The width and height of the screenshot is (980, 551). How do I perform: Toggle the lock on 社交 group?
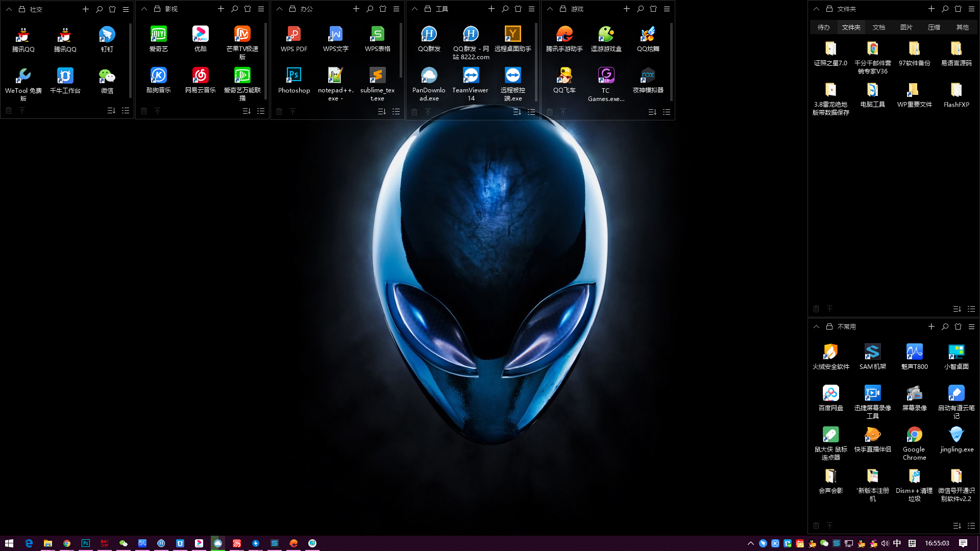tap(22, 9)
